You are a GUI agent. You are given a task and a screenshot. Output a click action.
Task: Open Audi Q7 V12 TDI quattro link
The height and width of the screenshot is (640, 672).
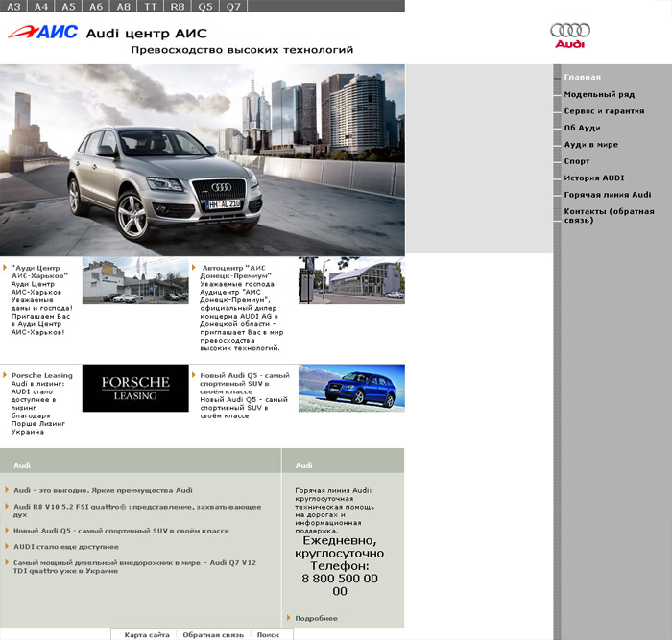coord(134,567)
